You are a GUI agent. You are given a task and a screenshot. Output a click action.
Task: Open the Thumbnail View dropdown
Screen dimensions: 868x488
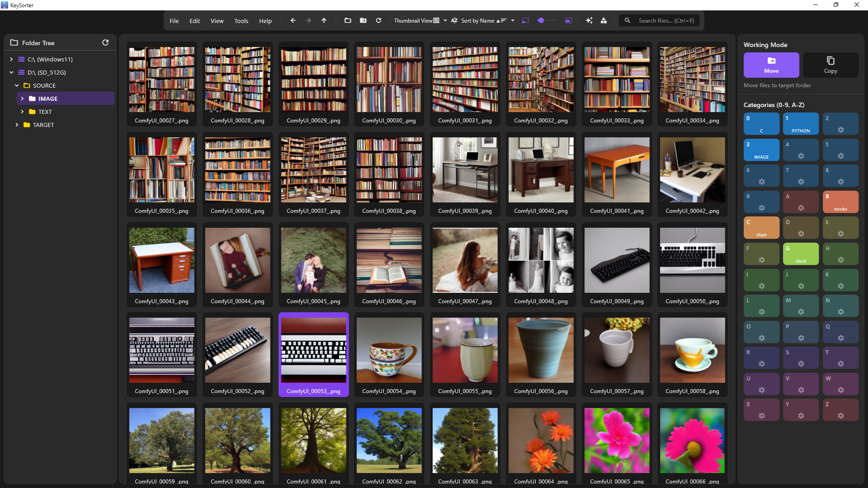click(x=445, y=21)
